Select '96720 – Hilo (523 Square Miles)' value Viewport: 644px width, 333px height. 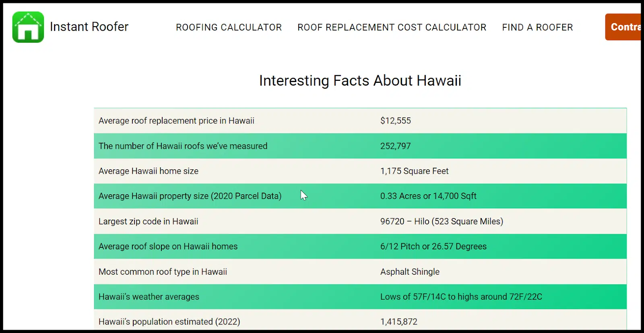click(x=442, y=221)
